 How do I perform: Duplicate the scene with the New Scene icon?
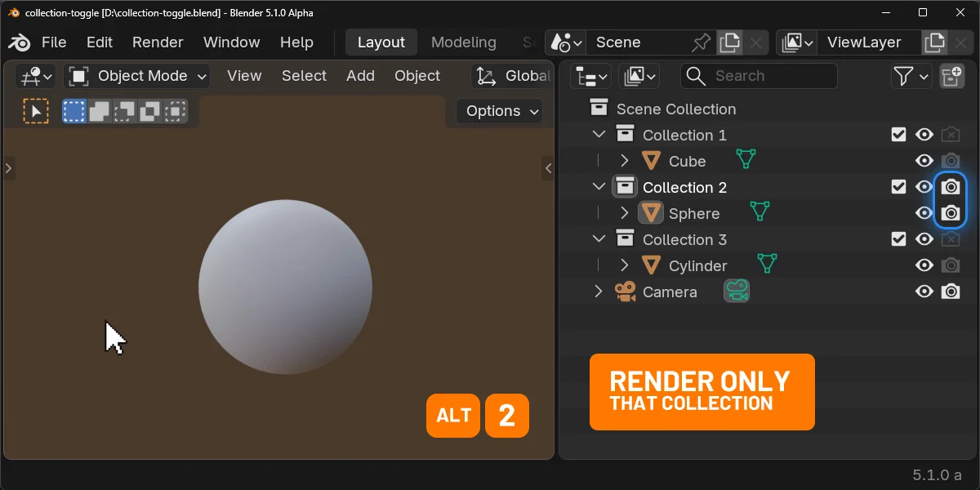point(729,42)
